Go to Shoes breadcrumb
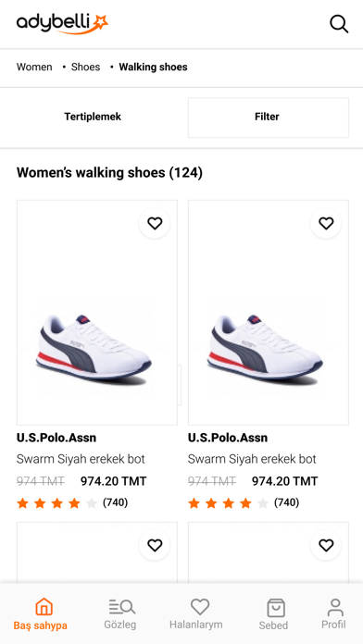 point(85,67)
